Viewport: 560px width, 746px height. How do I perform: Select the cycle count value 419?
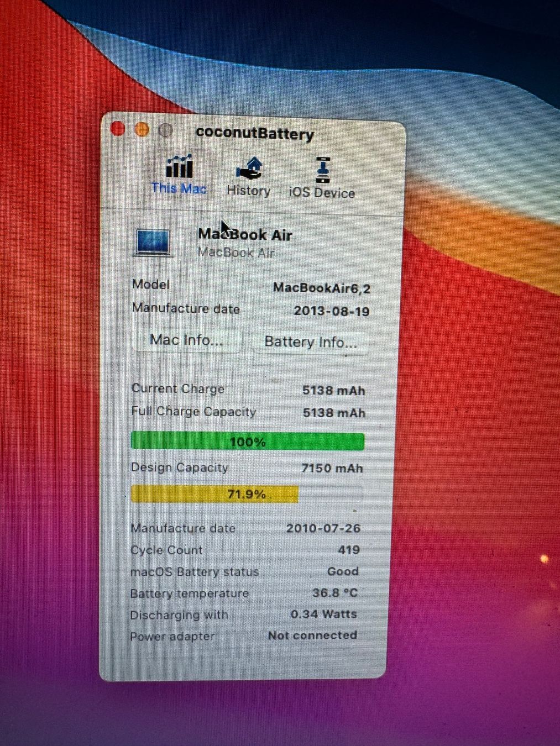coord(349,550)
